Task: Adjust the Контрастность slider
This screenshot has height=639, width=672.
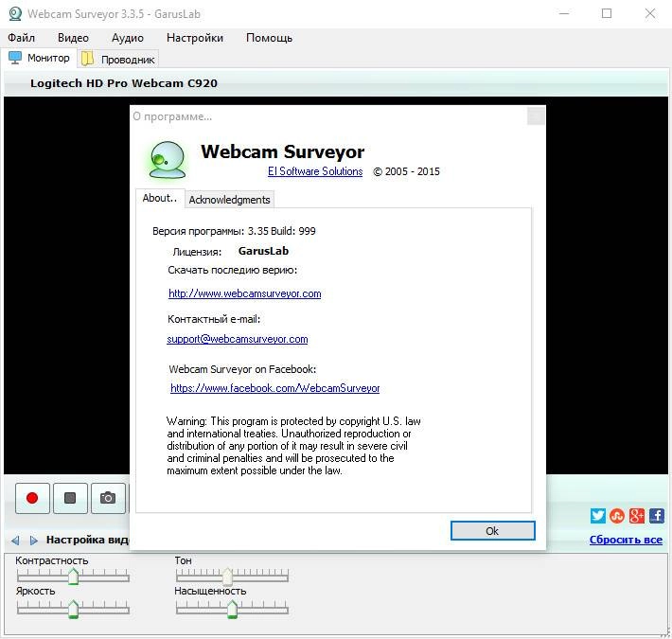Action: point(73,576)
